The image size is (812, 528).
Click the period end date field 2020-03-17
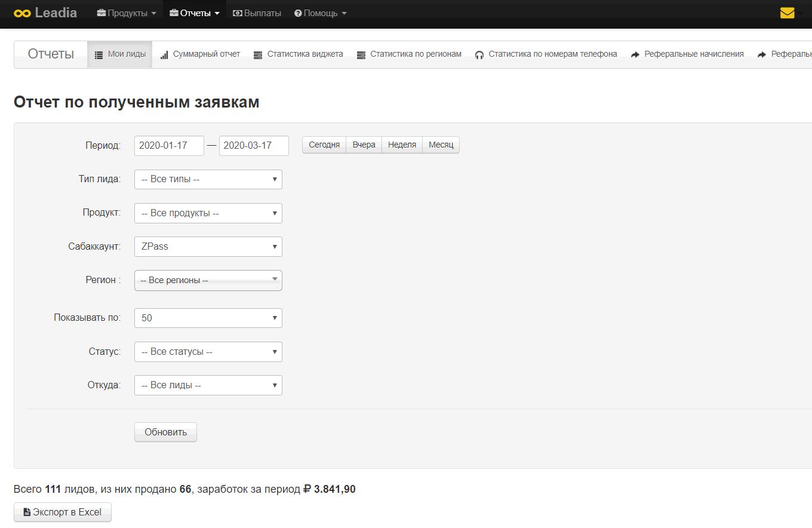pyautogui.click(x=254, y=146)
